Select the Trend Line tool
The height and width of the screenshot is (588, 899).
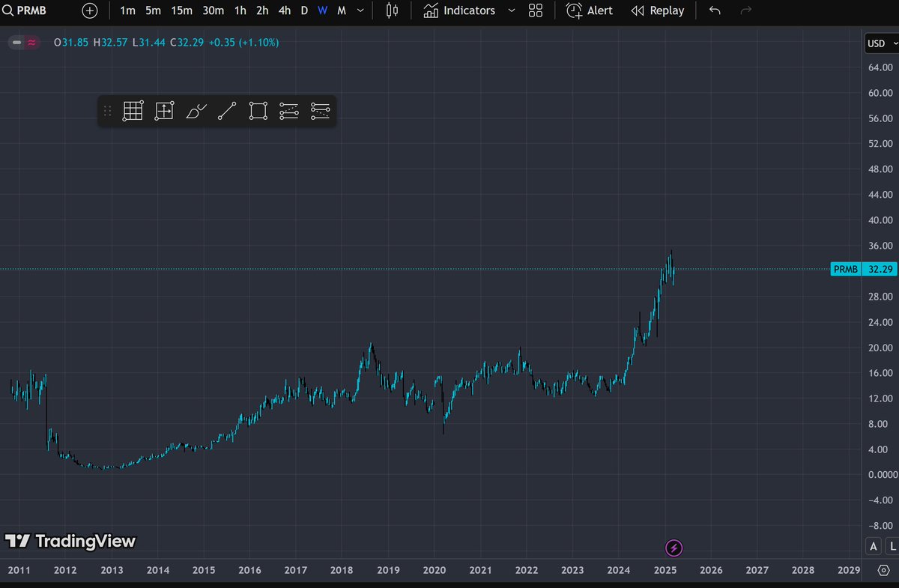click(227, 111)
